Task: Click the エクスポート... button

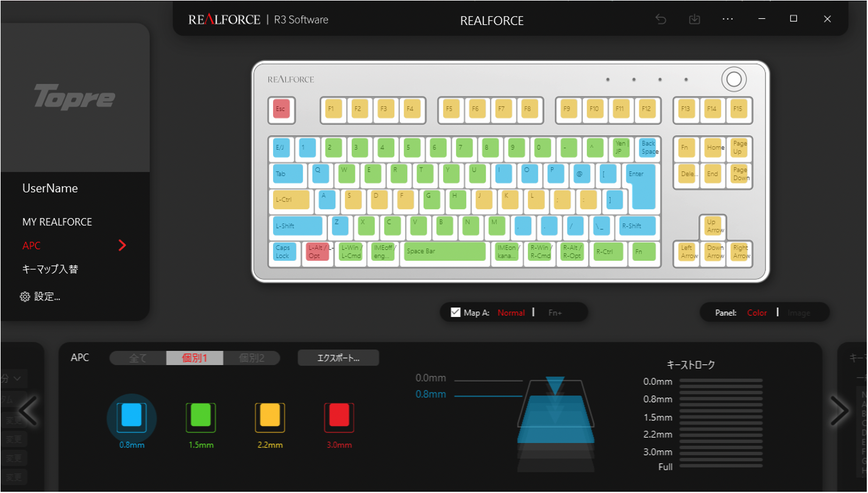Action: pos(338,358)
